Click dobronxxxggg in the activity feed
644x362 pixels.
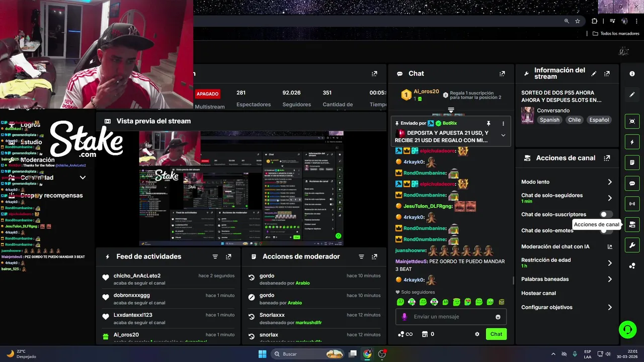click(132, 295)
